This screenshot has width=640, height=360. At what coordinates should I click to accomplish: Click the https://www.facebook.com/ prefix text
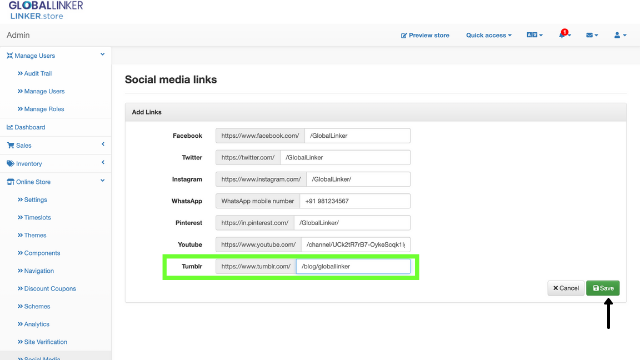pos(260,136)
